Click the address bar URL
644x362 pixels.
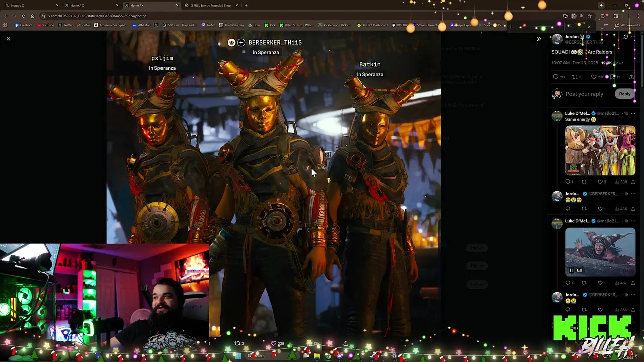[x=98, y=16]
